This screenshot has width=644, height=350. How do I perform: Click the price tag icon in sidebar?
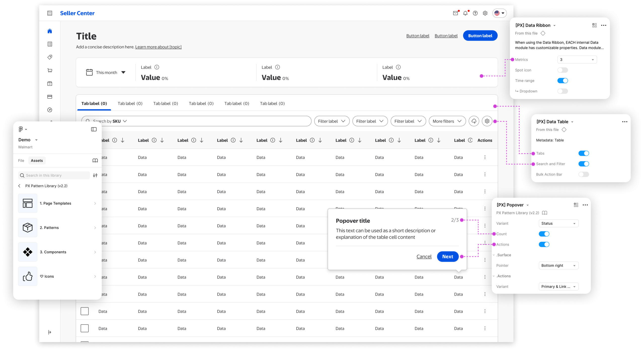click(x=50, y=57)
